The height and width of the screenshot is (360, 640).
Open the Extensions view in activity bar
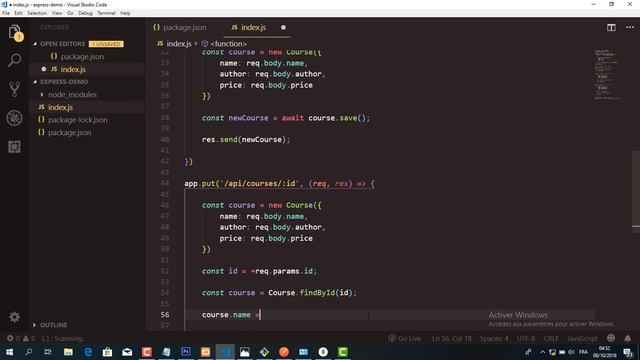coord(14,147)
